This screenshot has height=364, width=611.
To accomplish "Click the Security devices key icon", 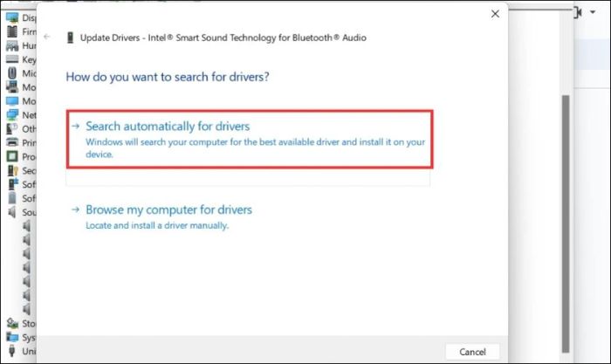I will point(12,170).
